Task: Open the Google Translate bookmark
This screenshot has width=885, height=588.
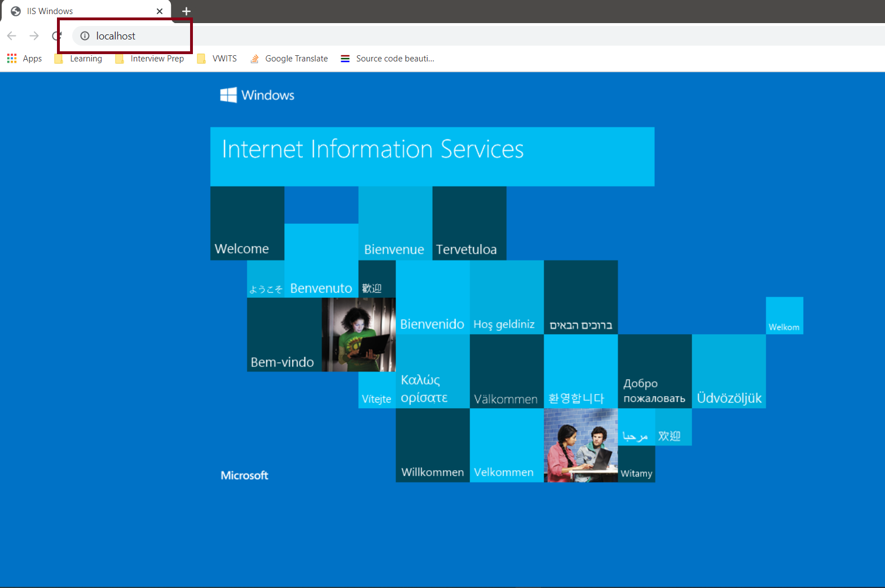Action: [289, 59]
